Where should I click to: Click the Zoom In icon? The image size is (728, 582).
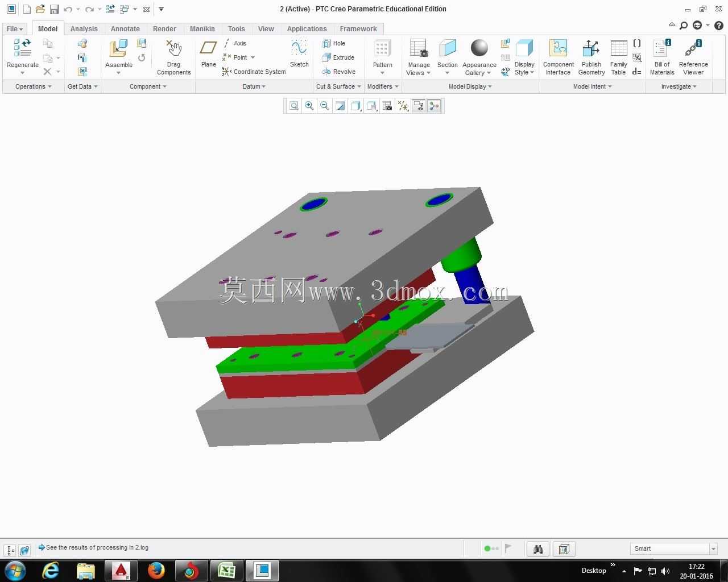(x=309, y=106)
